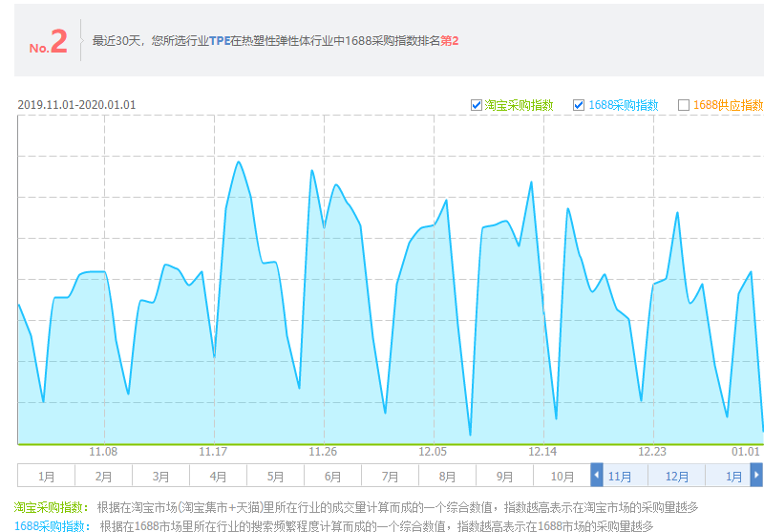Select 8月 on the month timeline
The height and width of the screenshot is (532, 764).
tap(447, 476)
